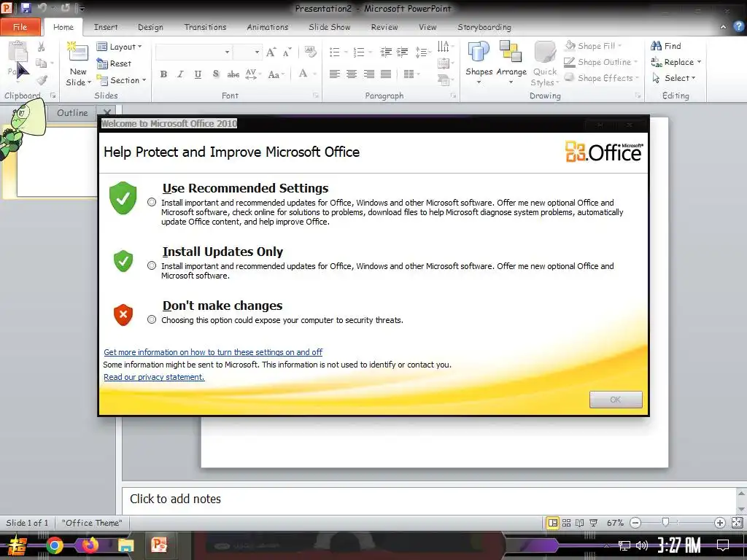Open File Explorer from the taskbar

125,545
